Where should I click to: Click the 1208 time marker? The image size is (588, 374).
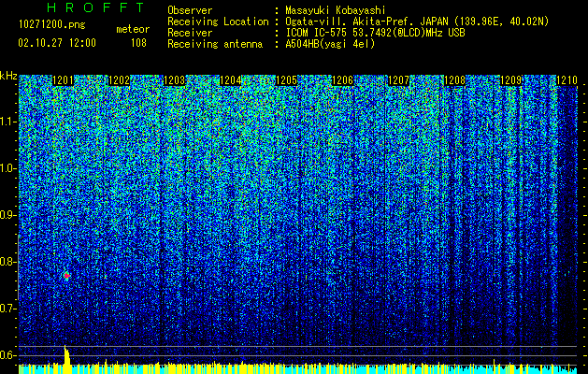pyautogui.click(x=454, y=80)
